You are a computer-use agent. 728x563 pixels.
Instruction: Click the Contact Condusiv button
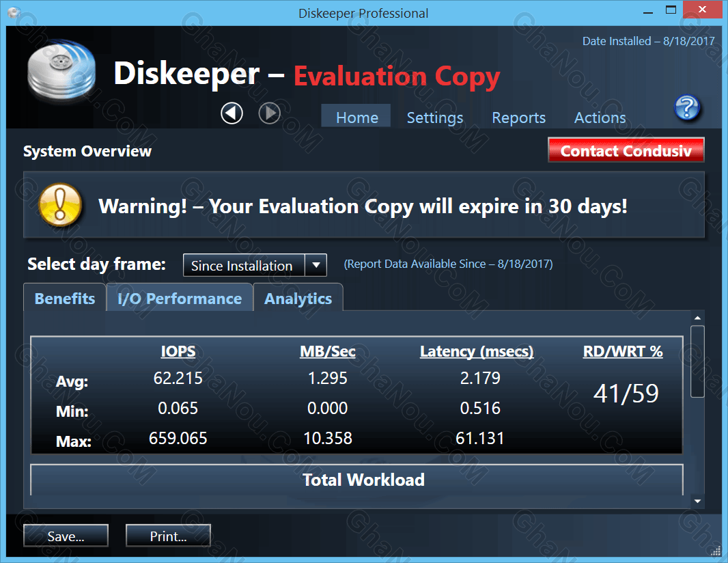pos(626,150)
